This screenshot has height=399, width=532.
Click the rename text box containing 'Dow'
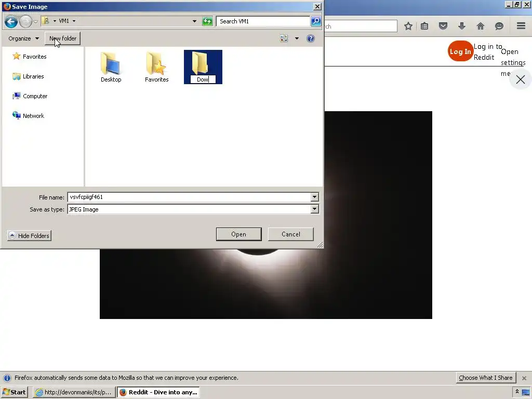(203, 79)
